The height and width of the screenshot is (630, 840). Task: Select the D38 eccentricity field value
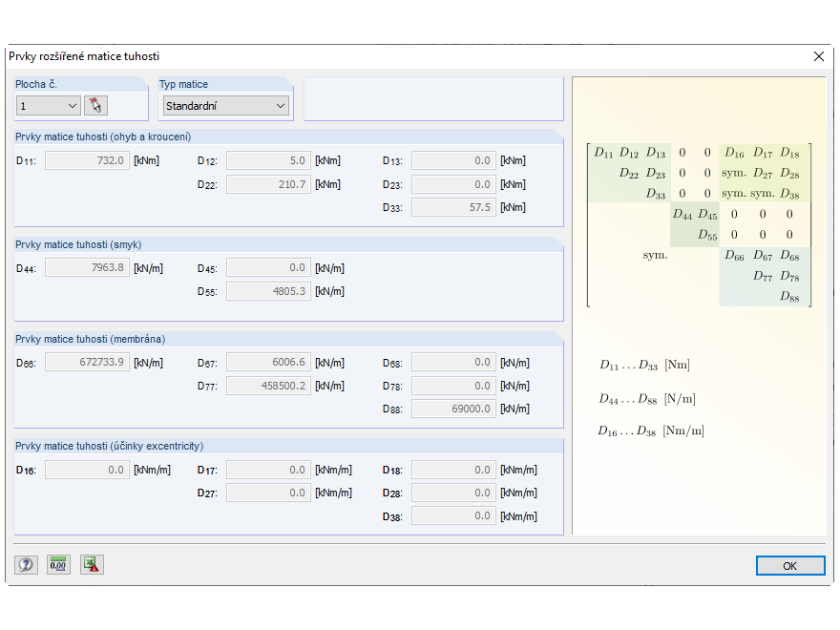tap(453, 515)
